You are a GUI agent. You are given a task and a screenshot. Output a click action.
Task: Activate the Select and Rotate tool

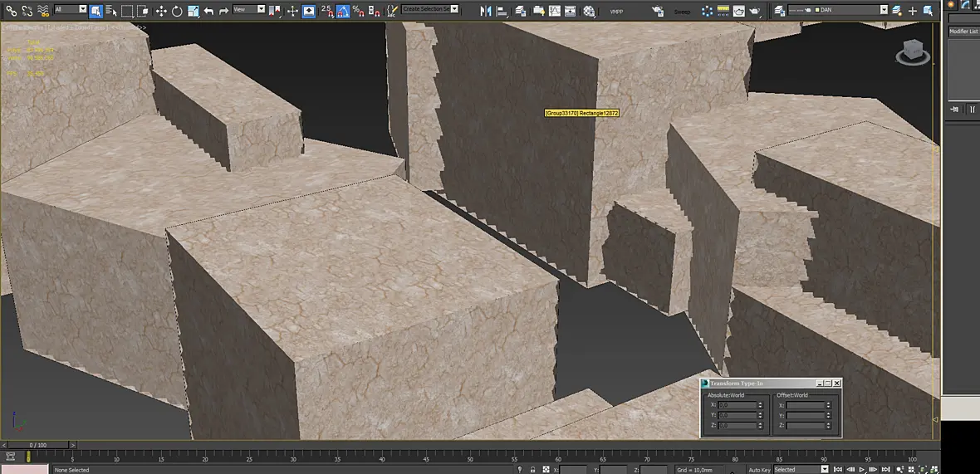tap(177, 11)
